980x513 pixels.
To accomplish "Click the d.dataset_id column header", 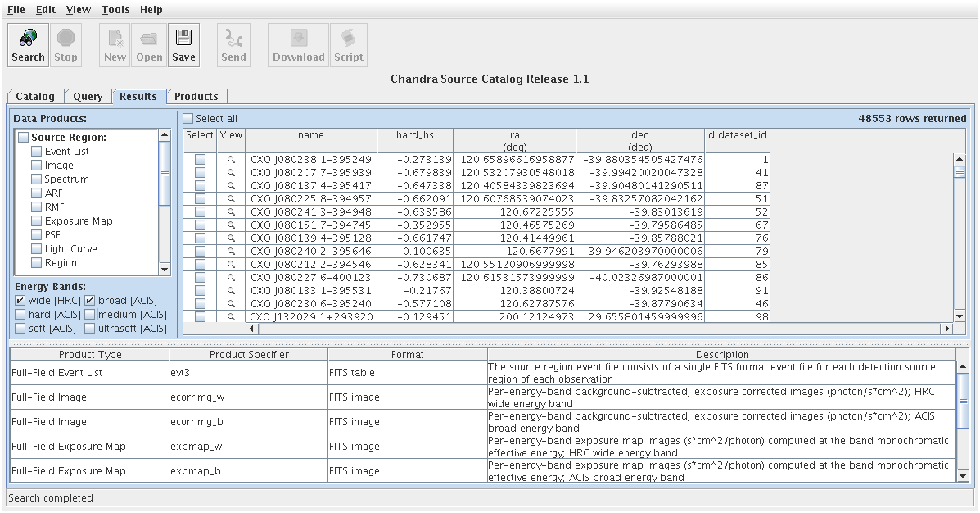I will point(737,135).
